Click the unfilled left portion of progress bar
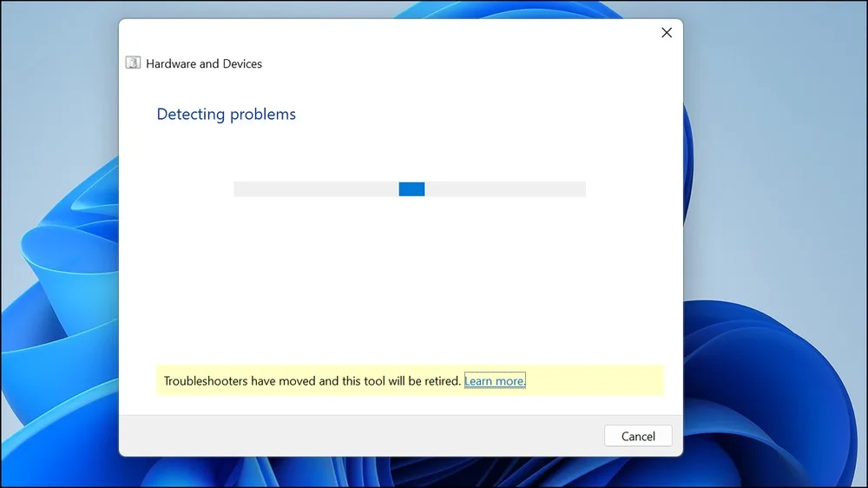This screenshot has height=488, width=868. click(316, 189)
